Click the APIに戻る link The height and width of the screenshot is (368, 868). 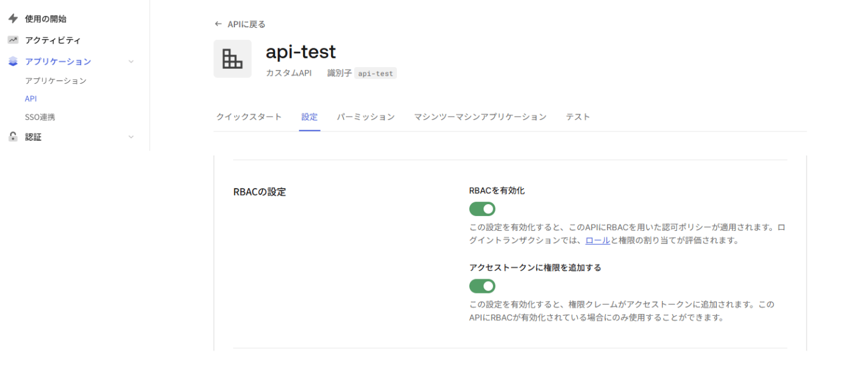pyautogui.click(x=246, y=24)
